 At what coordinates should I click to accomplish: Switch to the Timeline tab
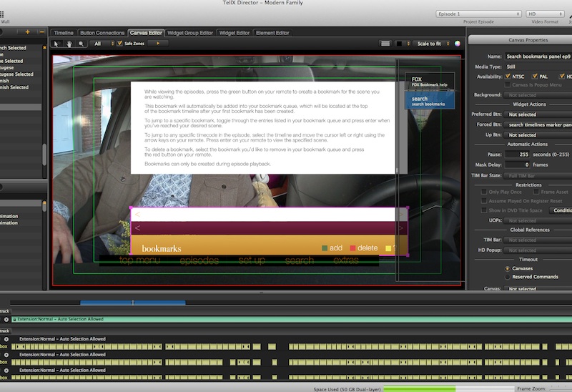coord(64,32)
